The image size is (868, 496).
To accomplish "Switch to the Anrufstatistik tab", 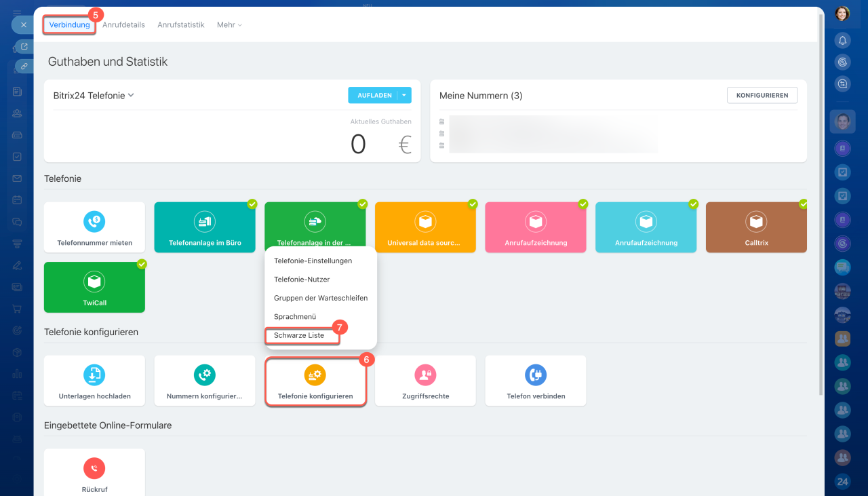I will [x=180, y=25].
